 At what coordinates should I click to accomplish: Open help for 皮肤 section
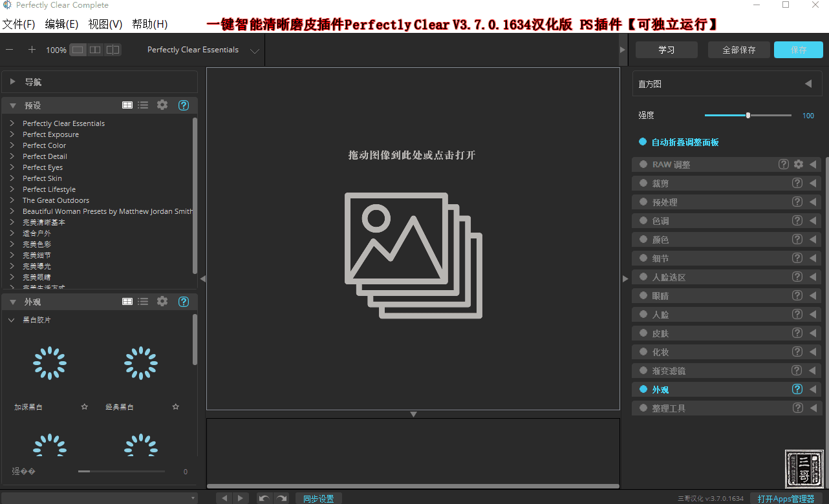tap(797, 333)
